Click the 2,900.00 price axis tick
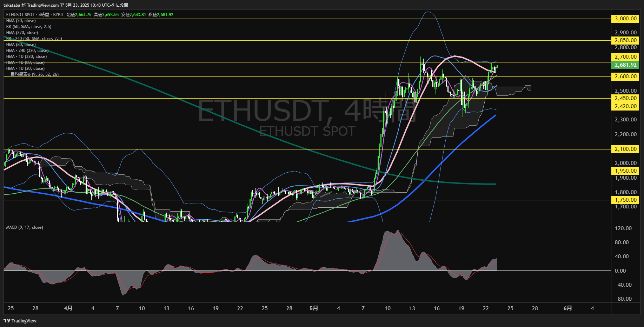644x327 pixels. [x=625, y=33]
